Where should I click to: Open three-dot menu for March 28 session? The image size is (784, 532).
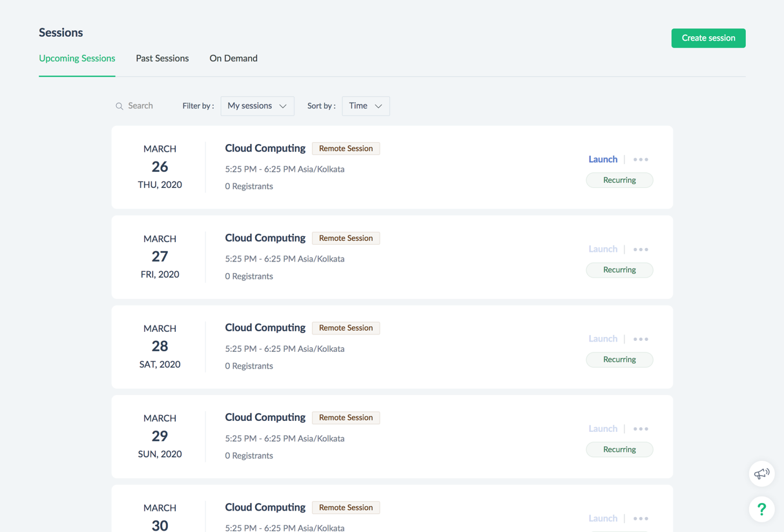tap(641, 339)
